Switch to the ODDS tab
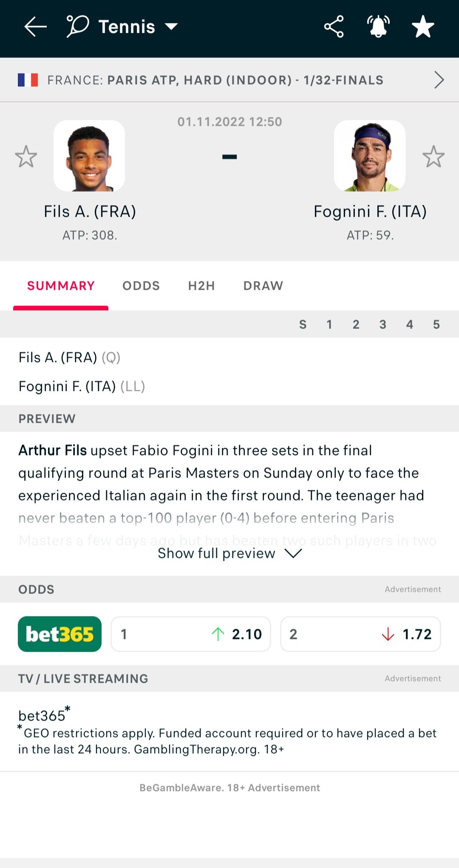This screenshot has height=868, width=459. tap(141, 286)
